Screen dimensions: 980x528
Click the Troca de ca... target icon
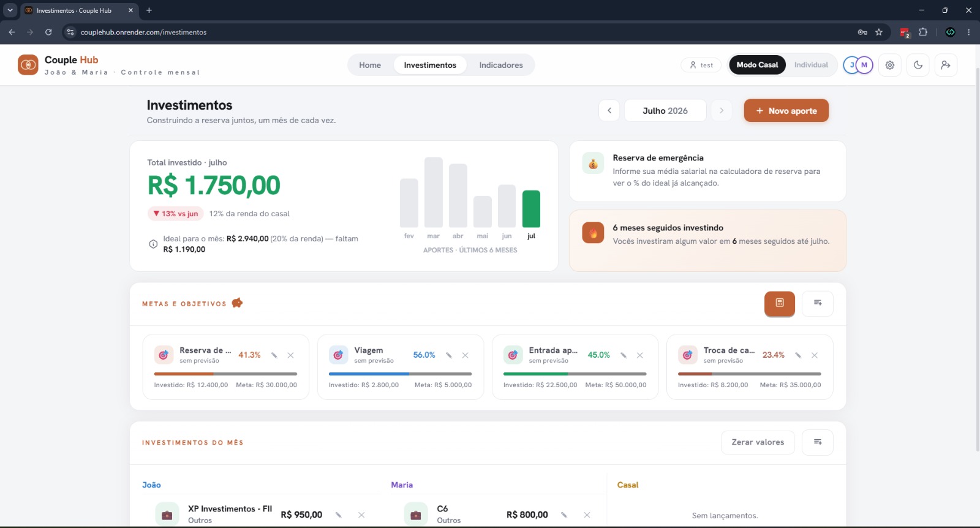click(687, 355)
